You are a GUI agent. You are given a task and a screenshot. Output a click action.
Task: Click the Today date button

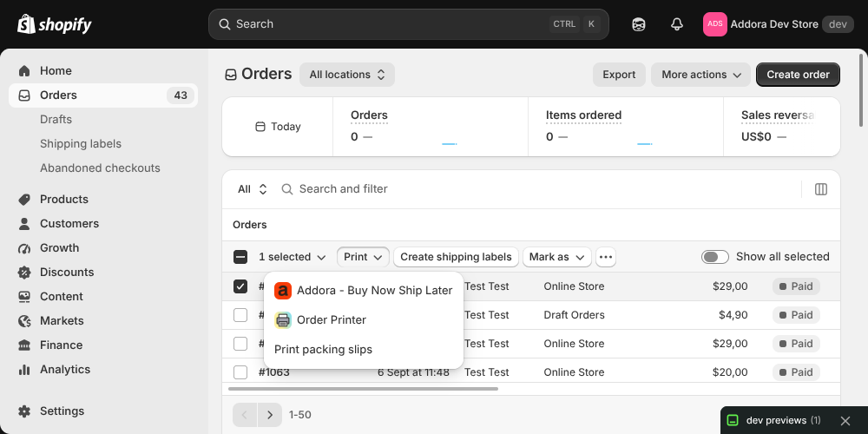278,127
